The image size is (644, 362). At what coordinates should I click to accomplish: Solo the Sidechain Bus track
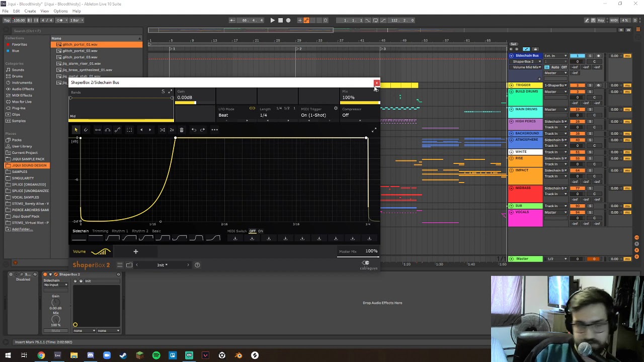(590, 56)
